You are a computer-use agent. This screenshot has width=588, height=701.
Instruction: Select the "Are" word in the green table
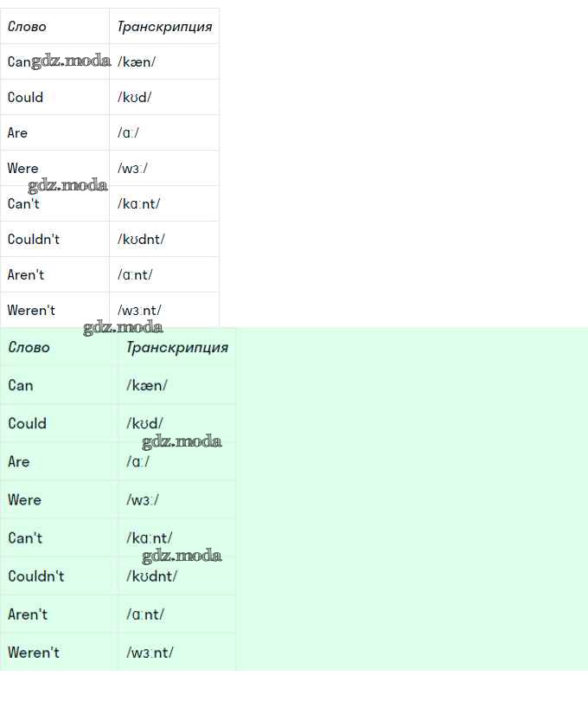pos(19,461)
